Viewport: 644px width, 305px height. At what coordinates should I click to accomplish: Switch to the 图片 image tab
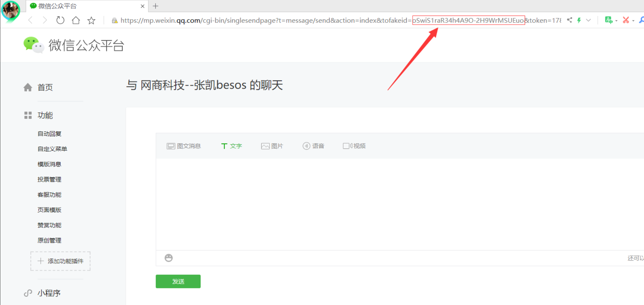point(272,146)
